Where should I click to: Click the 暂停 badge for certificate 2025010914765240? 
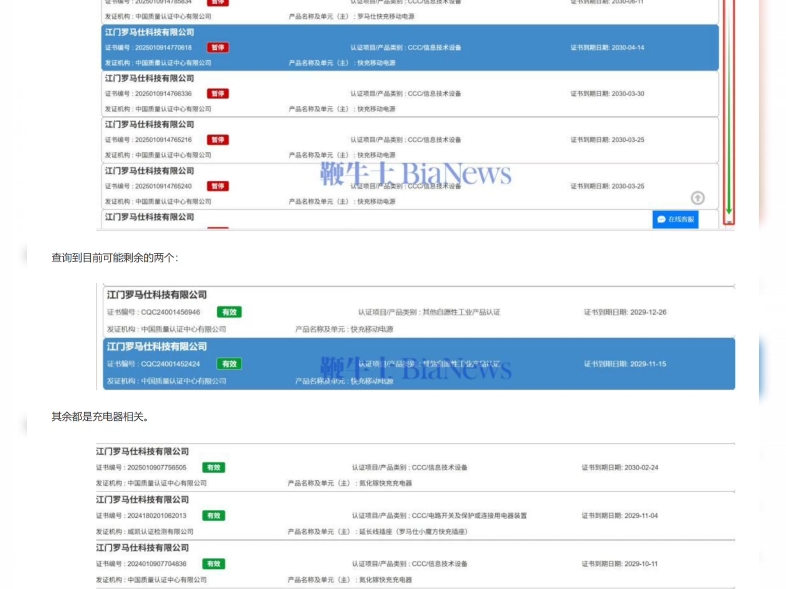tap(218, 186)
